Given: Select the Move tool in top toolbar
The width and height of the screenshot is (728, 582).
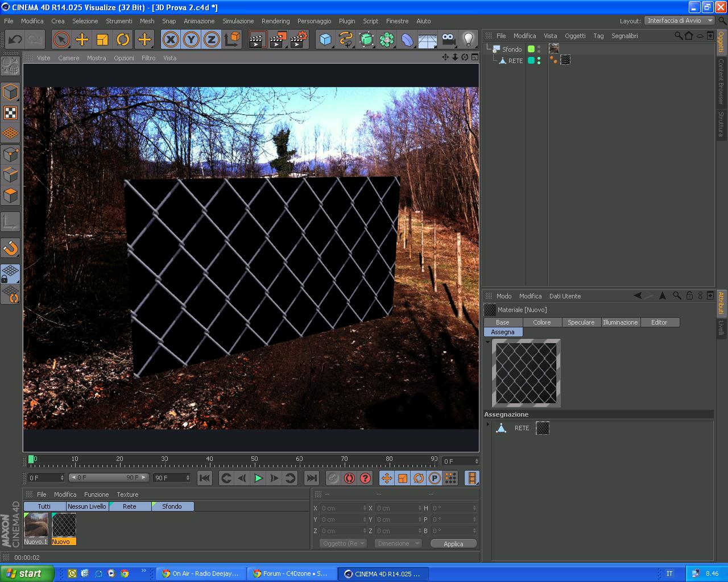Looking at the screenshot, I should click(82, 39).
